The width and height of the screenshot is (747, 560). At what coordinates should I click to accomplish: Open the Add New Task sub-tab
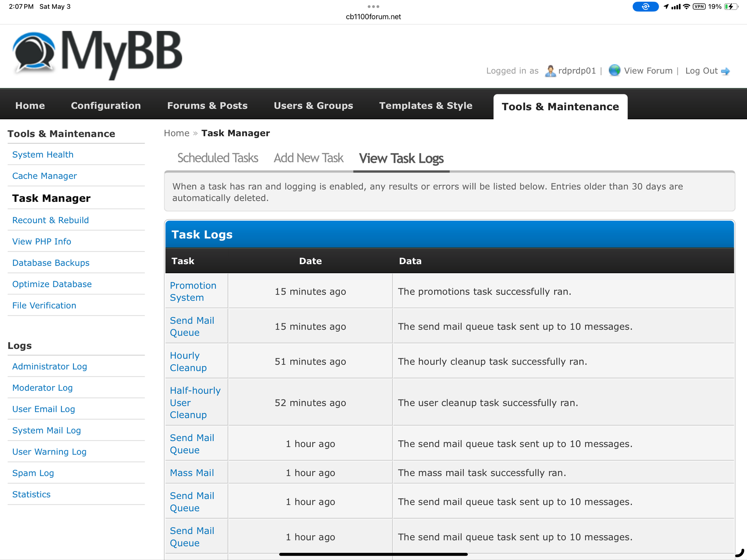click(309, 158)
